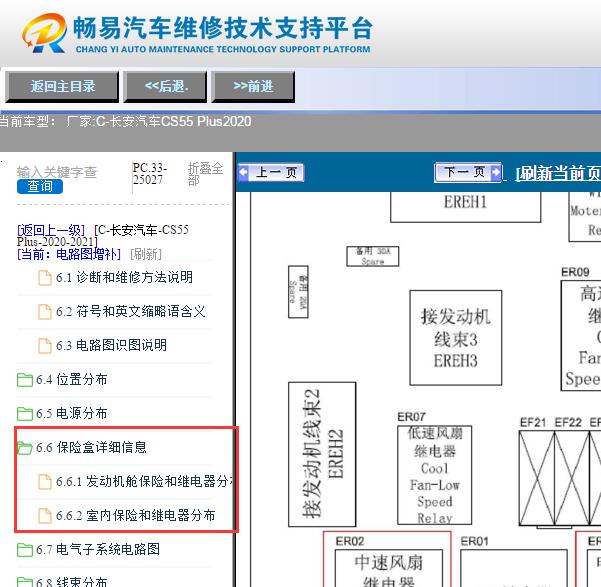Screen dimensions: 601x587
Task: Click the PC.33-25027 code text
Action: [150, 174]
